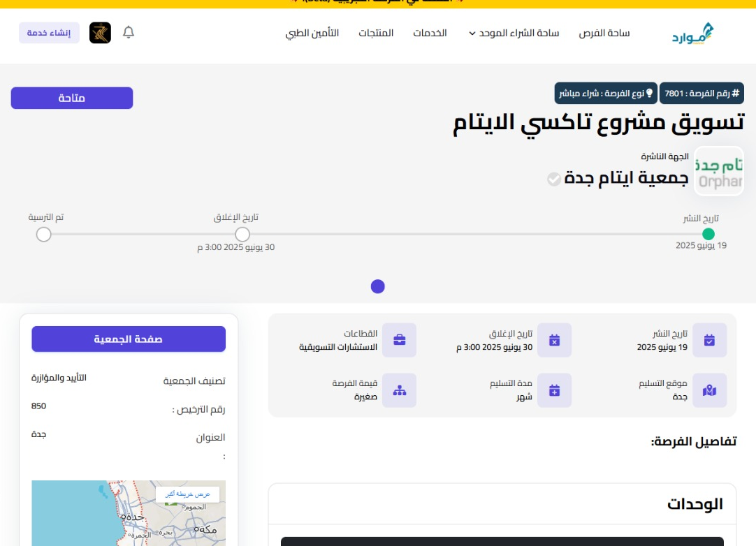756x546 pixels.
Task: Click the closing date calendar-x icon
Action: [555, 340]
